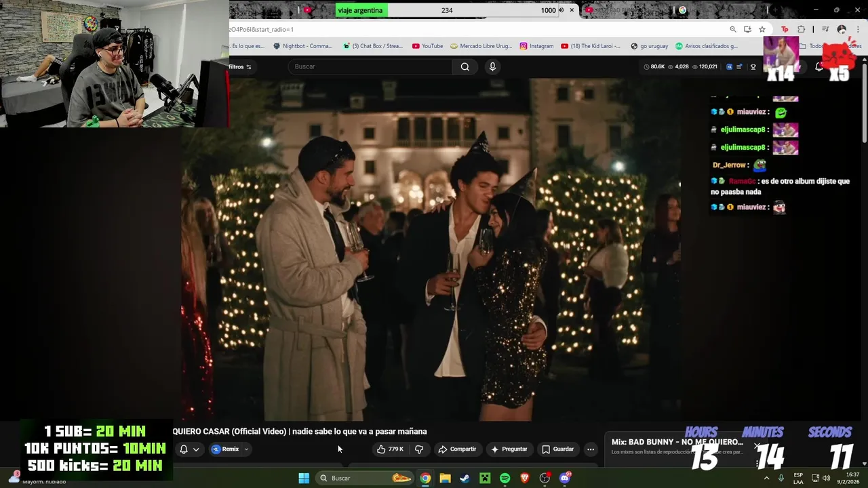Viewport: 868px width, 488px height.
Task: Click the notification bell under the video
Action: tap(183, 449)
